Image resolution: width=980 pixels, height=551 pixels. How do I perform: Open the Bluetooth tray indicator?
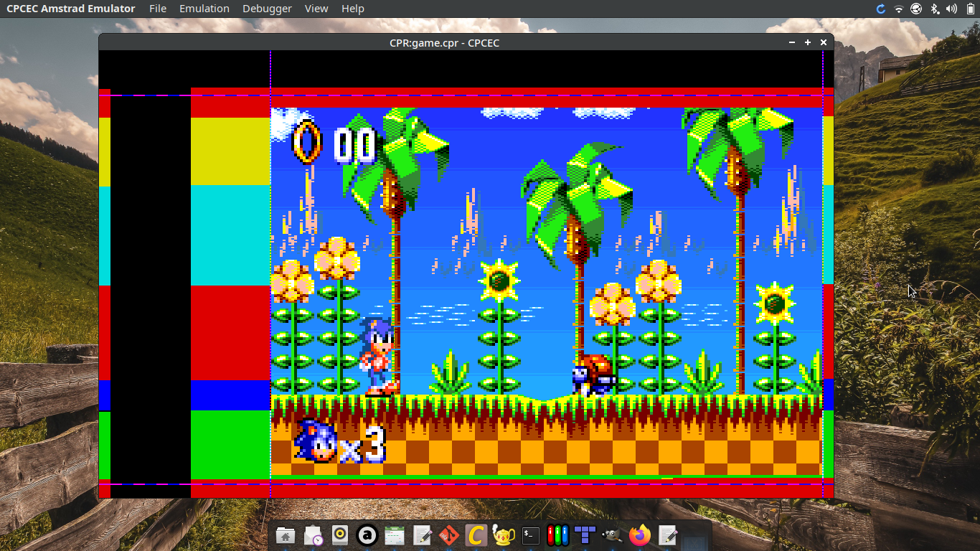coord(934,9)
